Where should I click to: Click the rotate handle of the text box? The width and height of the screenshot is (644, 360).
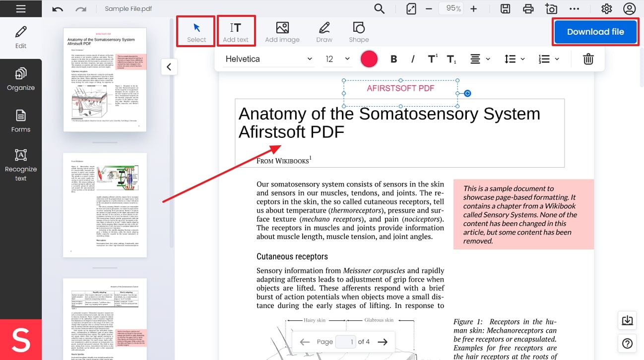tap(467, 93)
